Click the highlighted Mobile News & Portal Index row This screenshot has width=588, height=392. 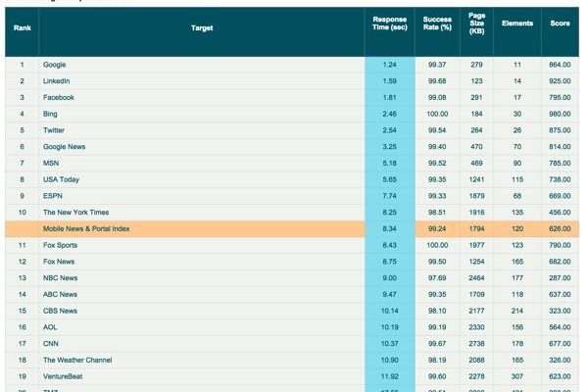pos(86,229)
